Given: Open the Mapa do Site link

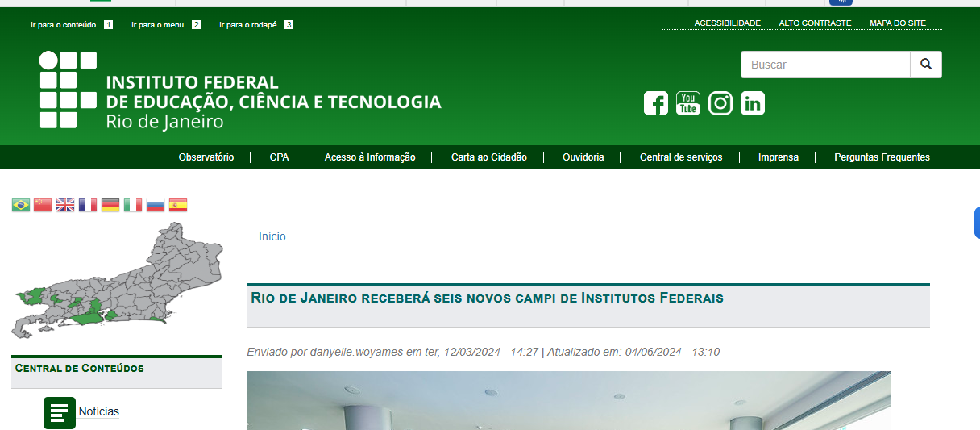Looking at the screenshot, I should (x=898, y=23).
